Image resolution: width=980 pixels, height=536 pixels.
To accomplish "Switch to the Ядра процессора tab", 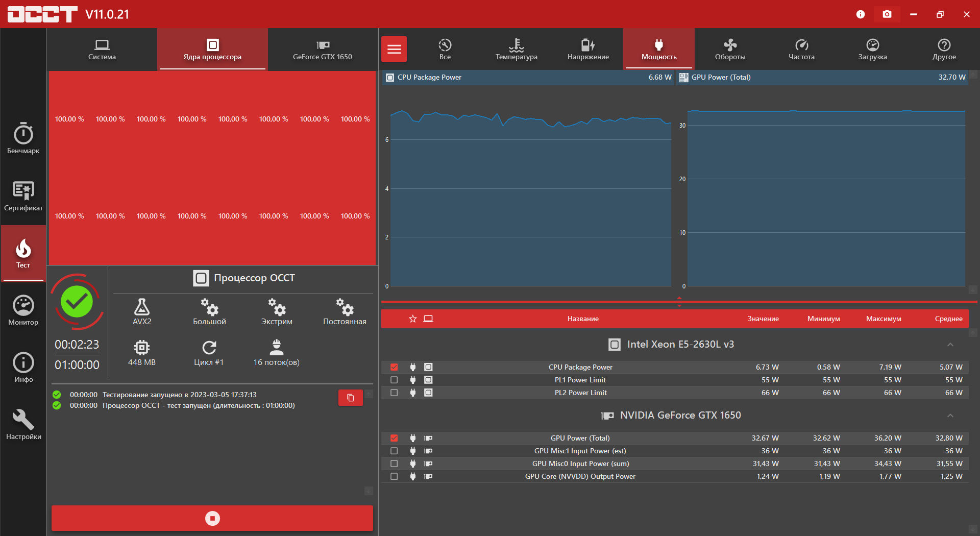I will pos(212,50).
